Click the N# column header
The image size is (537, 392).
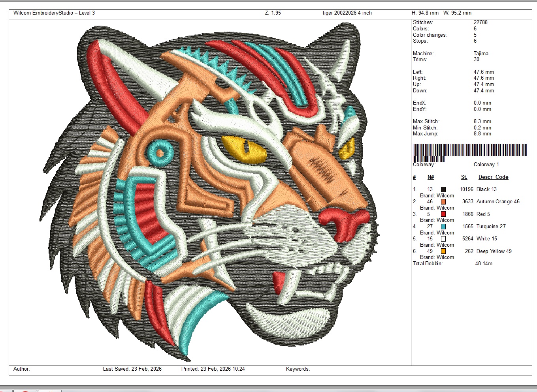431,177
